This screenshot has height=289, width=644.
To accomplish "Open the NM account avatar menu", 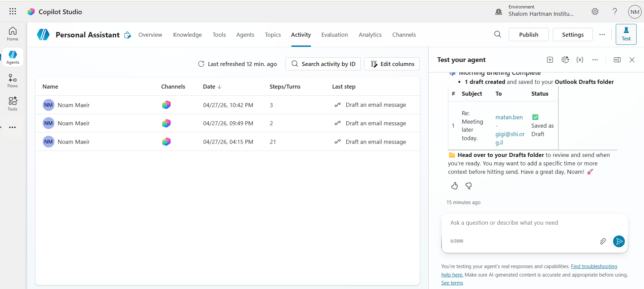I will point(635,12).
